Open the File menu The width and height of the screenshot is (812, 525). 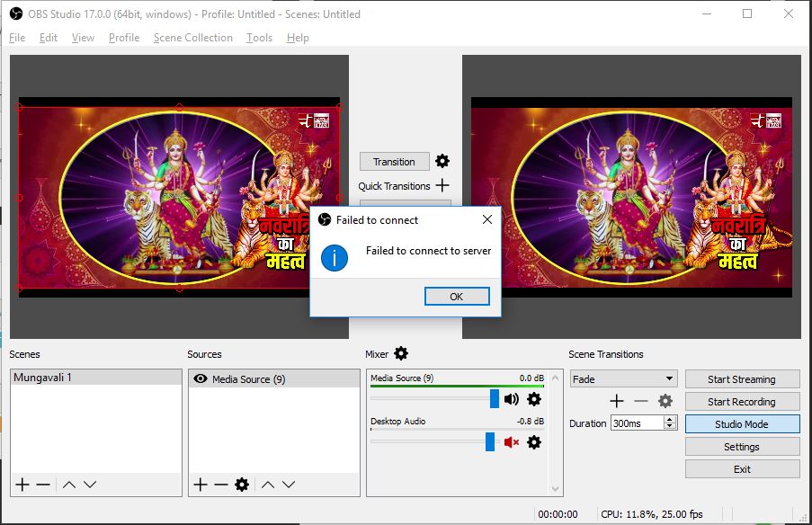pos(17,38)
